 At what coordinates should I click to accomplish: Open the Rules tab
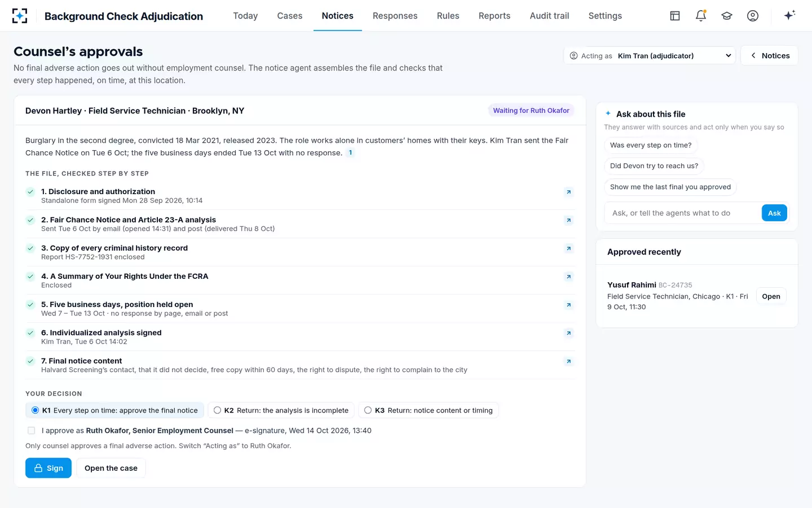[x=448, y=16]
